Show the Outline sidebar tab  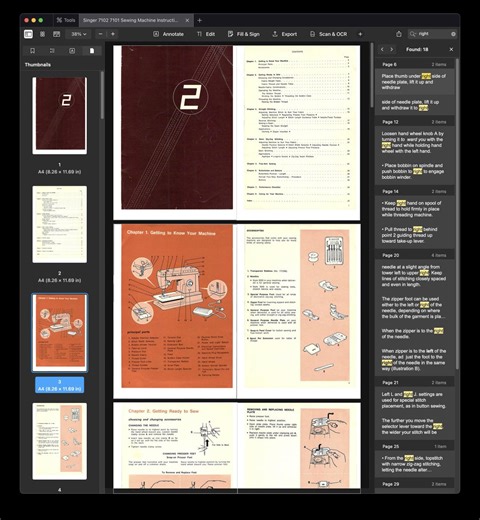[x=52, y=51]
